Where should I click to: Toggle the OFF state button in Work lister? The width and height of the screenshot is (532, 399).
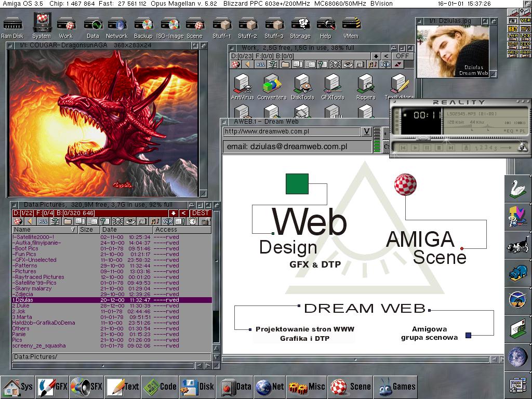pyautogui.click(x=403, y=56)
